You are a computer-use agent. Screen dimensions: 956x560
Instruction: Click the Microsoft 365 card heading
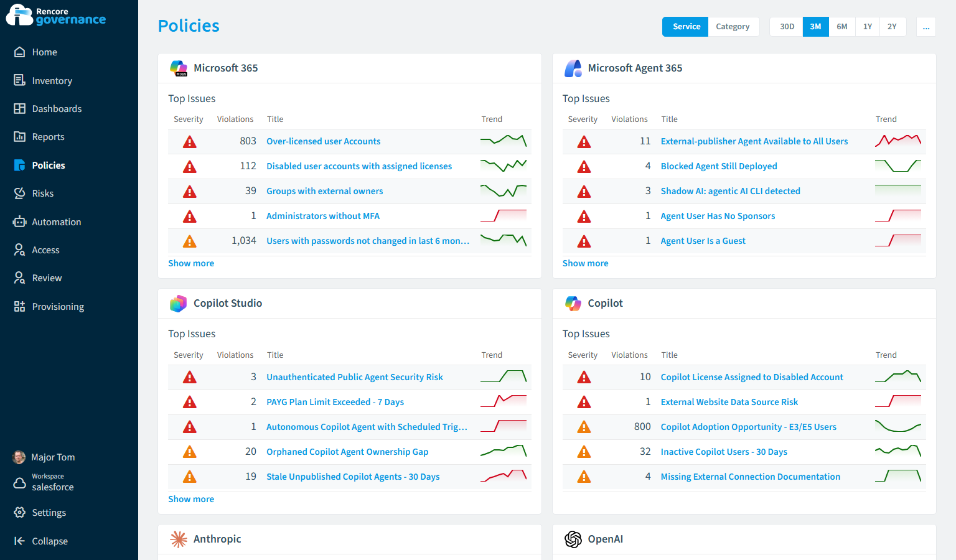226,68
